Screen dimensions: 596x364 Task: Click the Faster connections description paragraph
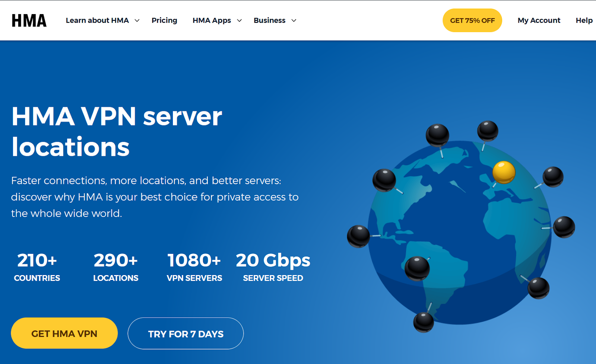click(155, 197)
